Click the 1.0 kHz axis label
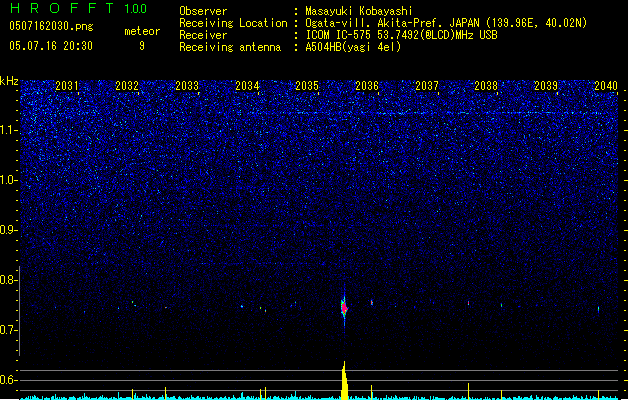629x400 pixels. pos(9,180)
